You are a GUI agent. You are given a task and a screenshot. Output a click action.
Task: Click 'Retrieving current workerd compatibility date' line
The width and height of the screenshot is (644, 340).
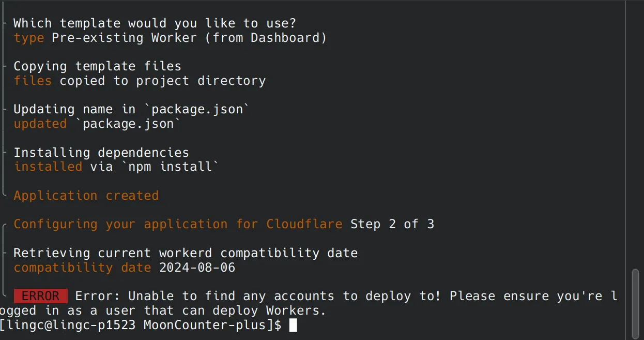pyautogui.click(x=186, y=253)
